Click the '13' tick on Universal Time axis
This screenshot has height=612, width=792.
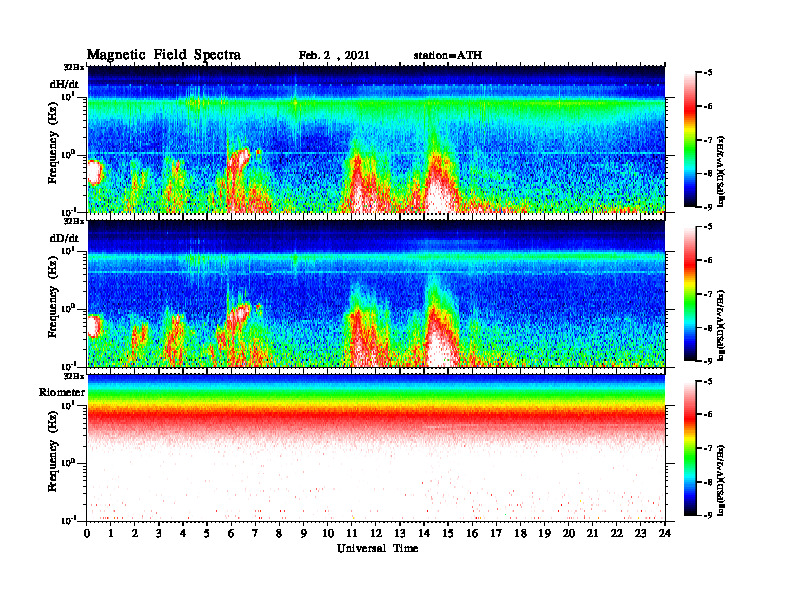point(400,533)
